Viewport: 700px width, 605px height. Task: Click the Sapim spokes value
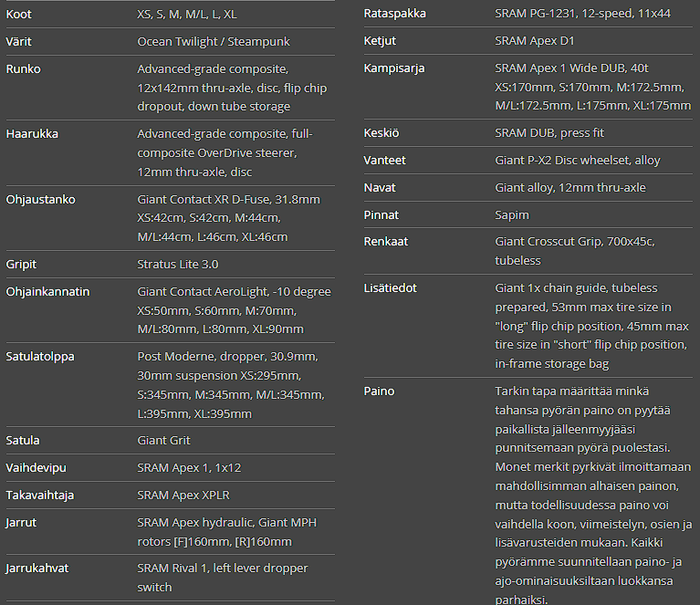[x=512, y=215]
